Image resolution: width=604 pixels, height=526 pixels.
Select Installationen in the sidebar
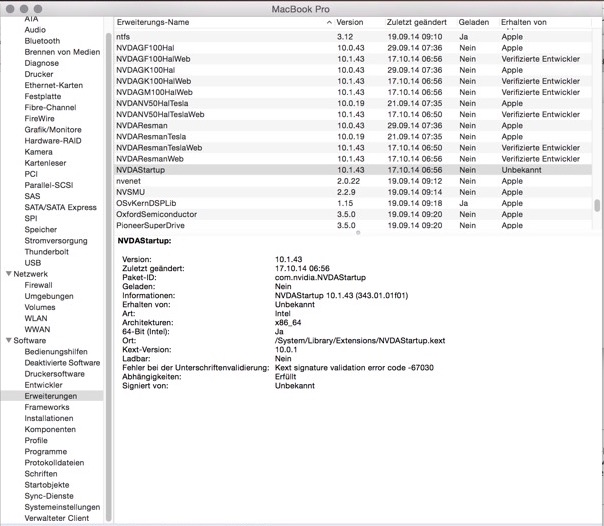pyautogui.click(x=49, y=418)
